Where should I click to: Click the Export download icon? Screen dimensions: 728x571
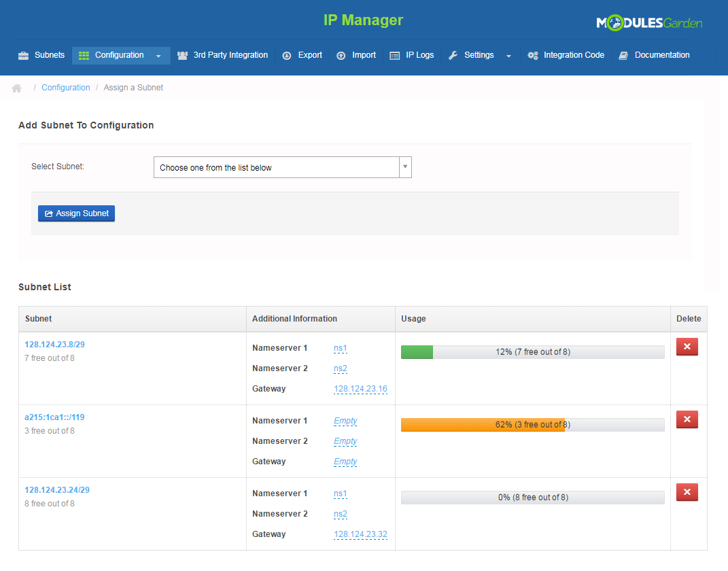287,56
